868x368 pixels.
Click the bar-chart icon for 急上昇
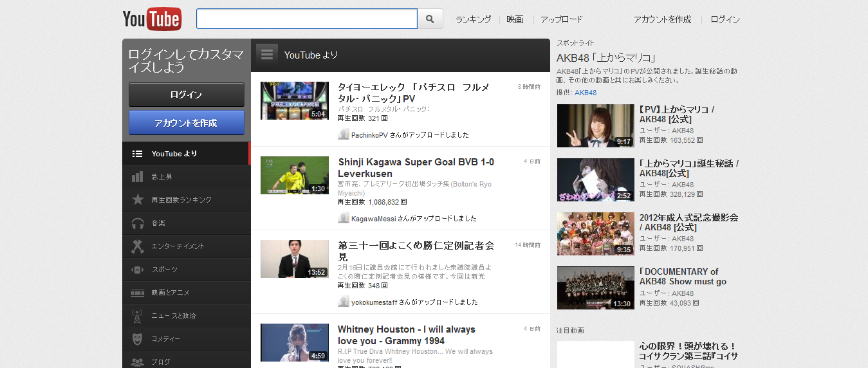137,177
